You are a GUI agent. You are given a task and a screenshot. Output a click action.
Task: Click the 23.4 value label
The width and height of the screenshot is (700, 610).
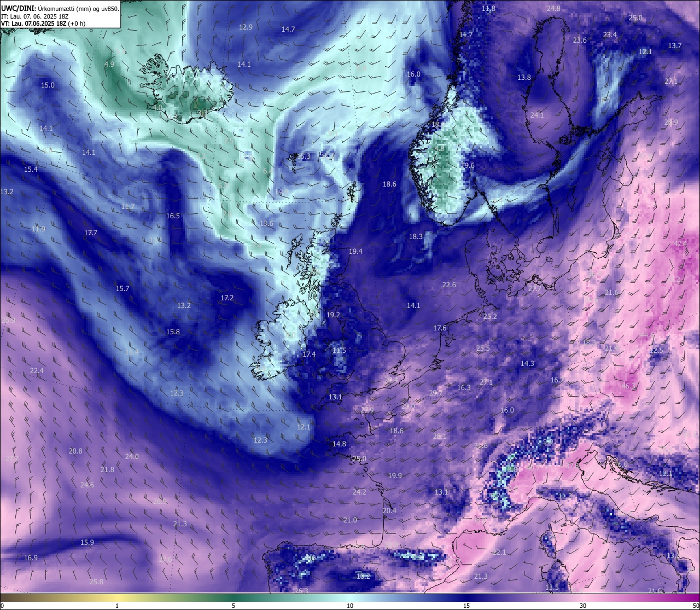coord(610,35)
